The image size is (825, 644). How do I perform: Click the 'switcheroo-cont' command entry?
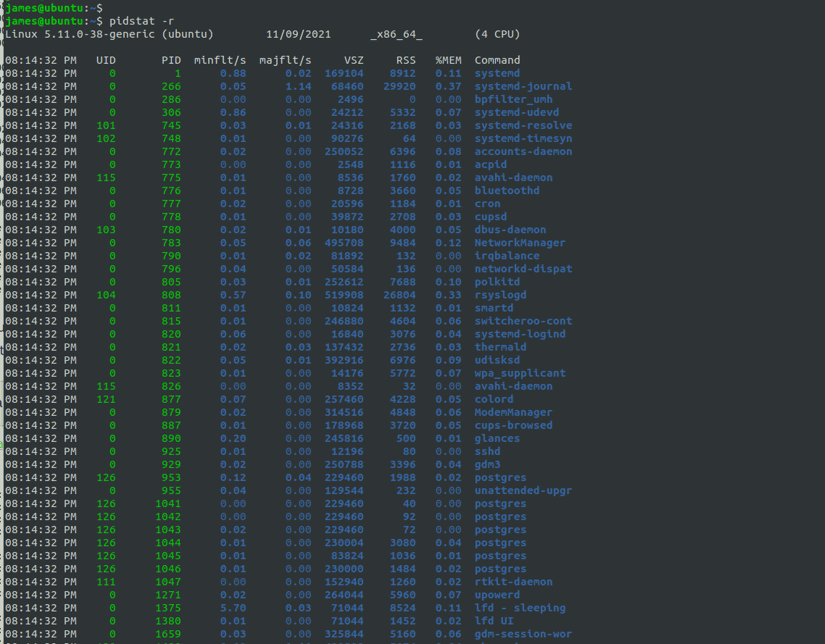tap(523, 321)
